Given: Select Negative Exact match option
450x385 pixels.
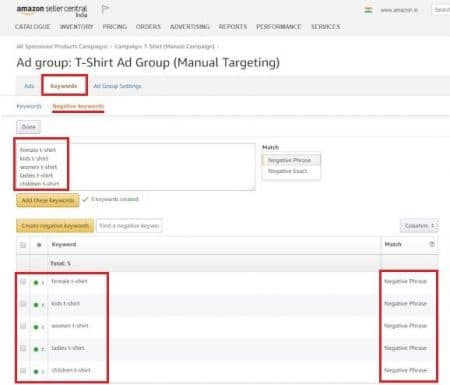Looking at the screenshot, I should (291, 171).
